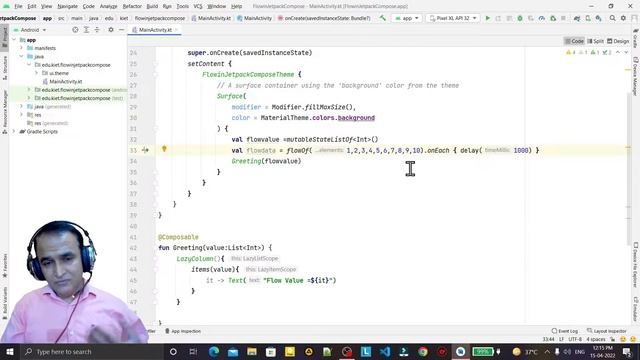The image size is (640, 360).
Task: Toggle the Structure tool window sidebar tab
Action: pyautogui.click(x=4, y=67)
